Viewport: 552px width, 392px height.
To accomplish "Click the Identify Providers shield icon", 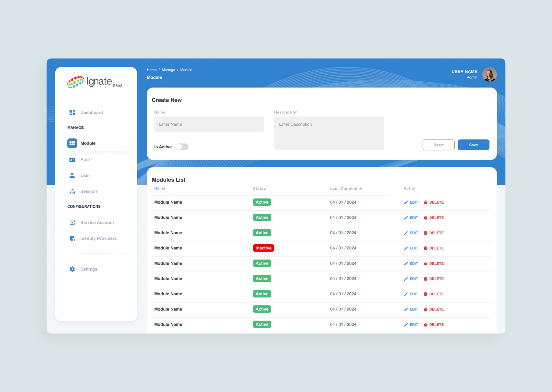I will click(x=72, y=238).
